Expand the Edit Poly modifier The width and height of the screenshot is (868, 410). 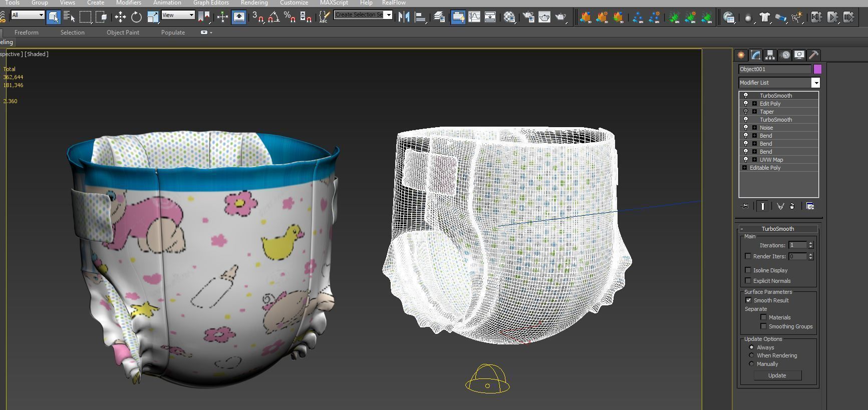(x=754, y=104)
